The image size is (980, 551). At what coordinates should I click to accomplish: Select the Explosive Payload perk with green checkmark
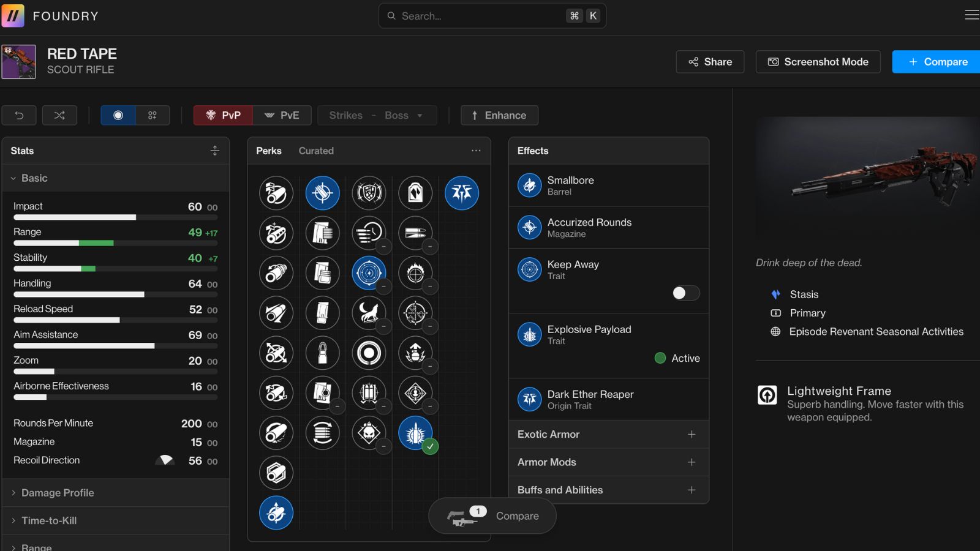click(415, 433)
